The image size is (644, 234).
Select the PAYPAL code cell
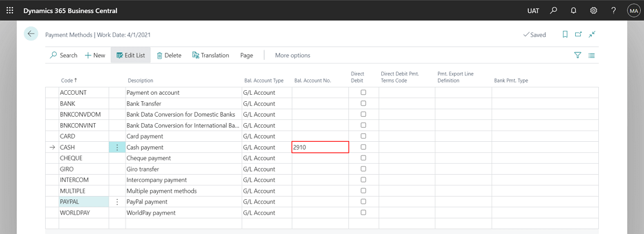(x=84, y=202)
